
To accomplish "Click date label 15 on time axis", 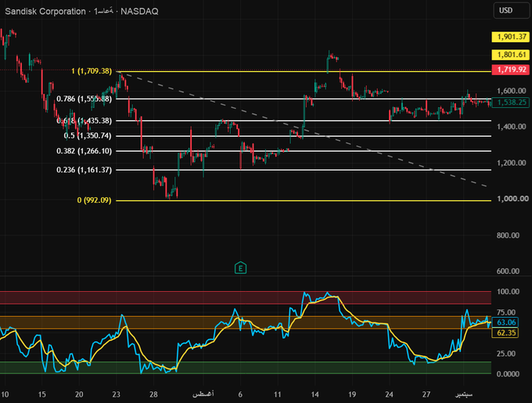I will point(41,394).
